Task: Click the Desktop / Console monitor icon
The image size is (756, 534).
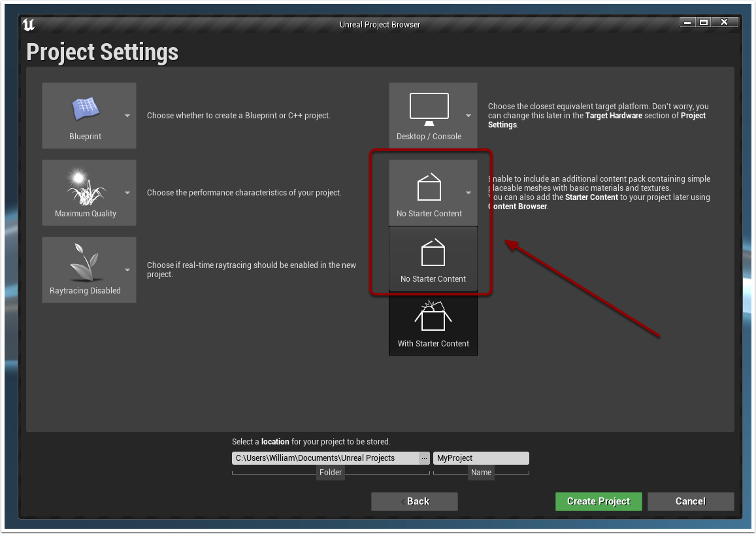Action: tap(429, 109)
